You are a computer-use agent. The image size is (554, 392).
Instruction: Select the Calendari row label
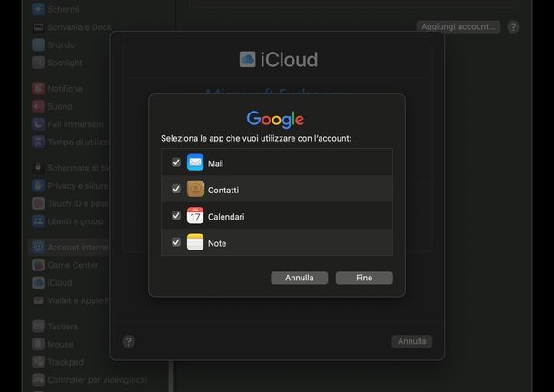[x=226, y=217]
